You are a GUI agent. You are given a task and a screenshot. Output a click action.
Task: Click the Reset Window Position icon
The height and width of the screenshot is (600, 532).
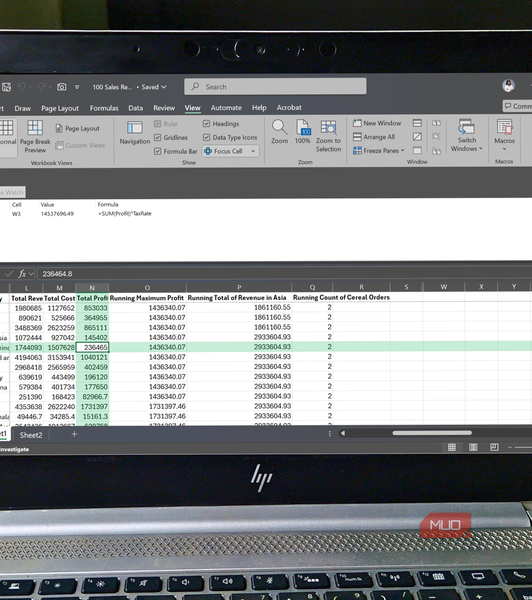436,151
